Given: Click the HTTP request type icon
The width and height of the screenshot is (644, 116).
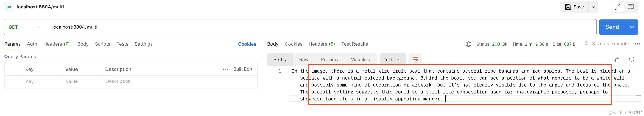Looking at the screenshot, I should point(9,7).
